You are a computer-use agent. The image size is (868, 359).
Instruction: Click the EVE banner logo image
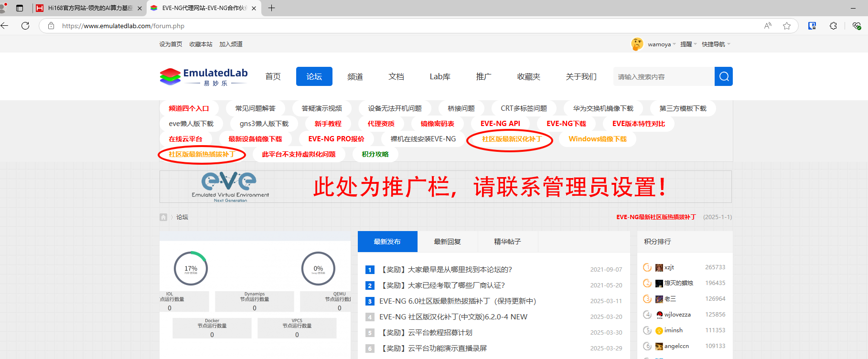click(230, 187)
